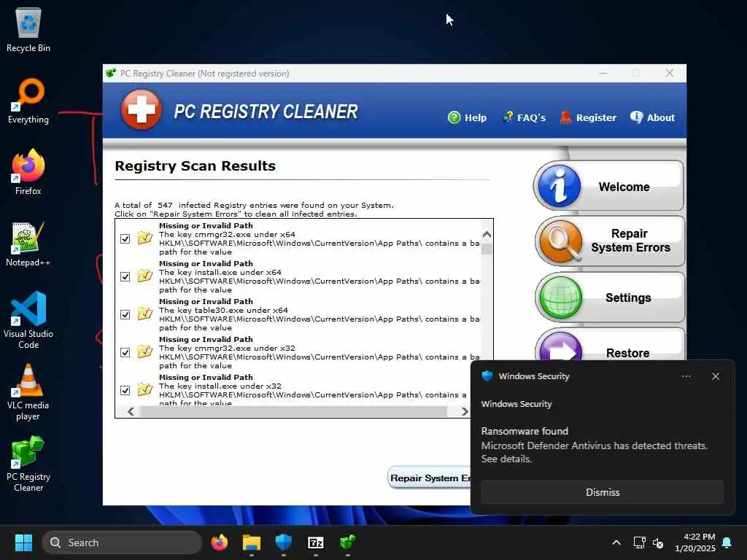Dismiss the Windows Security ransomware notification
Screen dimensions: 747x560
[602, 492]
